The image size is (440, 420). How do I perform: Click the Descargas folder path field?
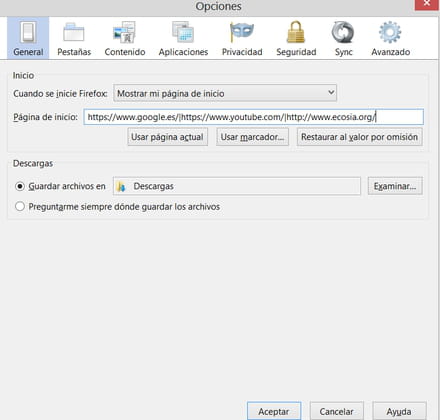point(237,186)
